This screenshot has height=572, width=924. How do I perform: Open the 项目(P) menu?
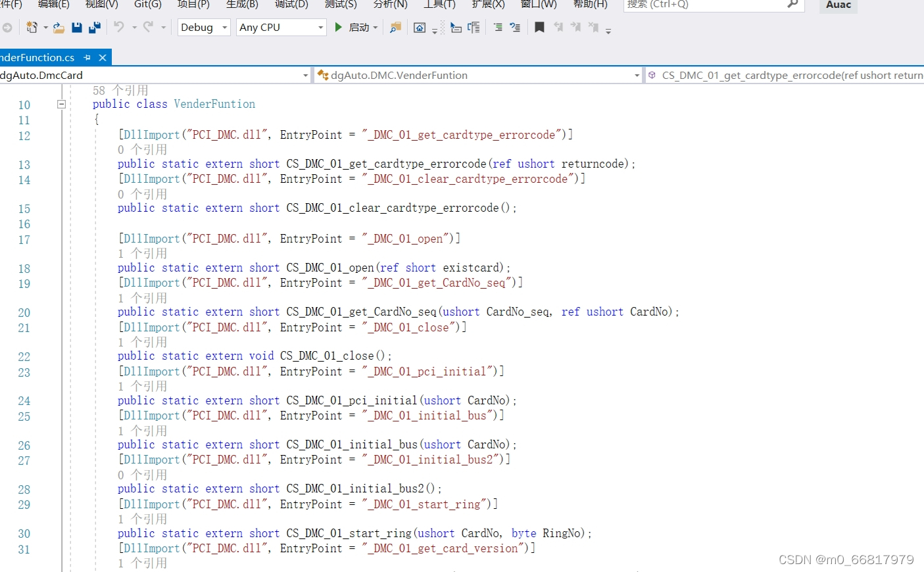tap(193, 4)
